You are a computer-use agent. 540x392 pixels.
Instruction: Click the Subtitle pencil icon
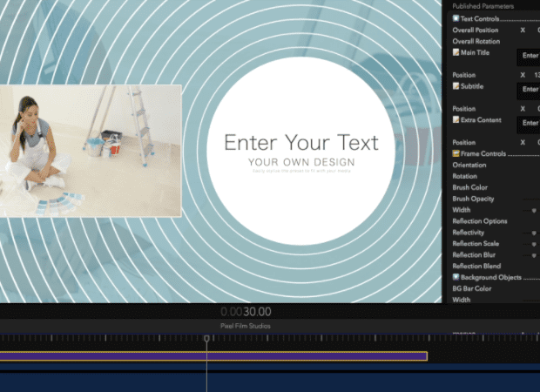click(456, 86)
